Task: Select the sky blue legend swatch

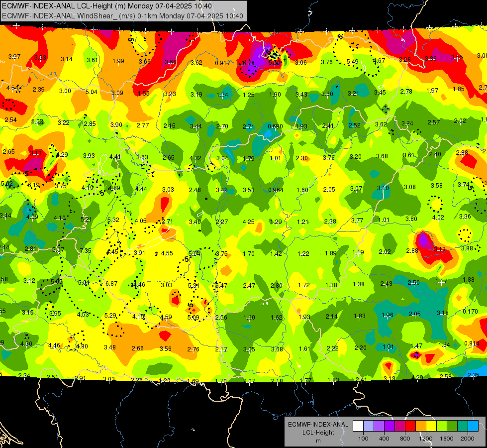Action: pyautogui.click(x=473, y=426)
